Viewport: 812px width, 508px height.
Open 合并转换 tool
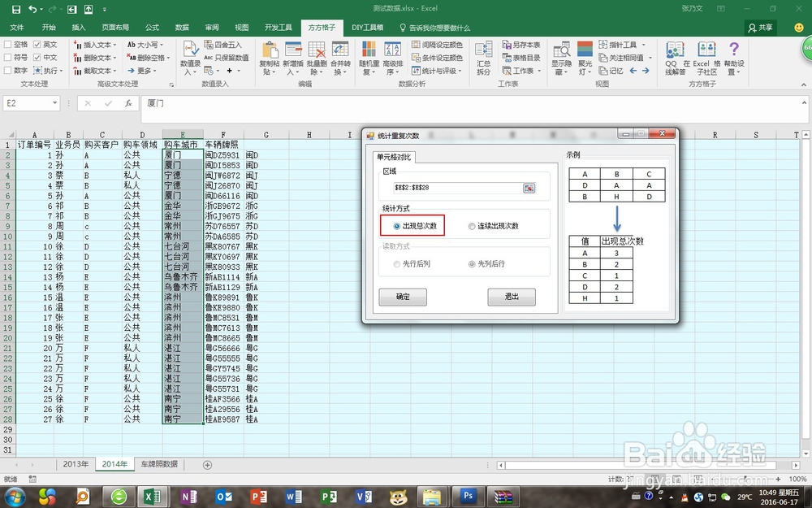point(340,58)
